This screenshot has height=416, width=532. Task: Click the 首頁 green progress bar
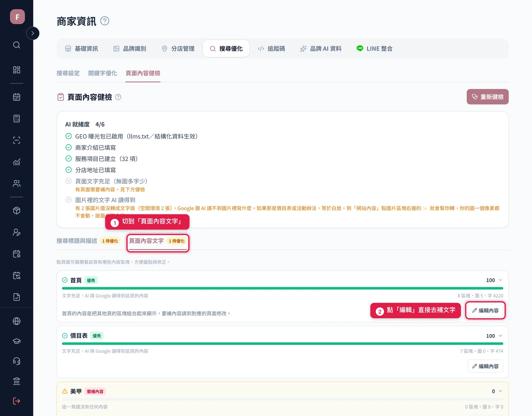[283, 288]
